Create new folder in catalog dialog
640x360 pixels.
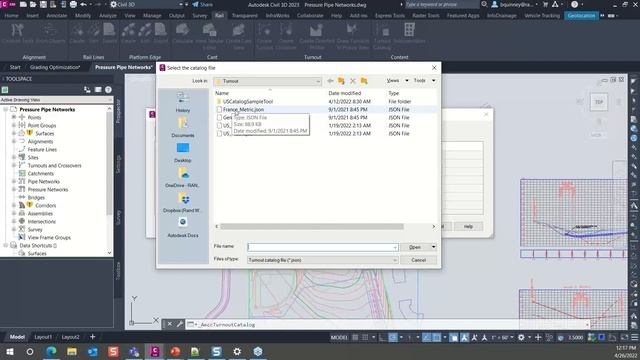coord(364,81)
